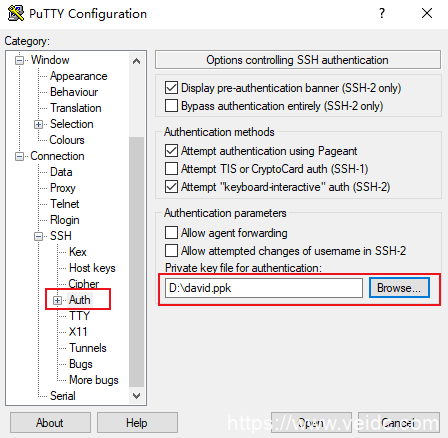Expand the Selection tree node
The image size is (448, 438).
coord(38,125)
